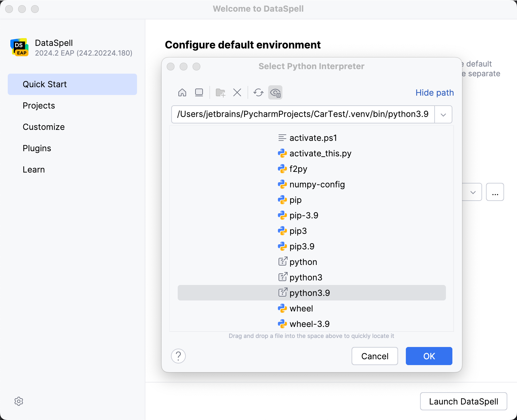This screenshot has height=420, width=517.
Task: Go to the Desktop directory
Action: 199,92
